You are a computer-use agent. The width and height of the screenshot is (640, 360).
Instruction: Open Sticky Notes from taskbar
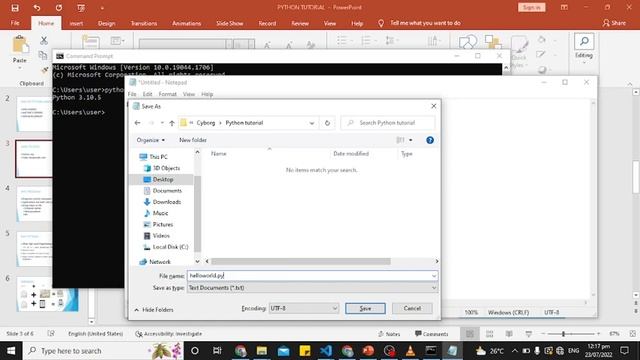pyautogui.click(x=304, y=351)
